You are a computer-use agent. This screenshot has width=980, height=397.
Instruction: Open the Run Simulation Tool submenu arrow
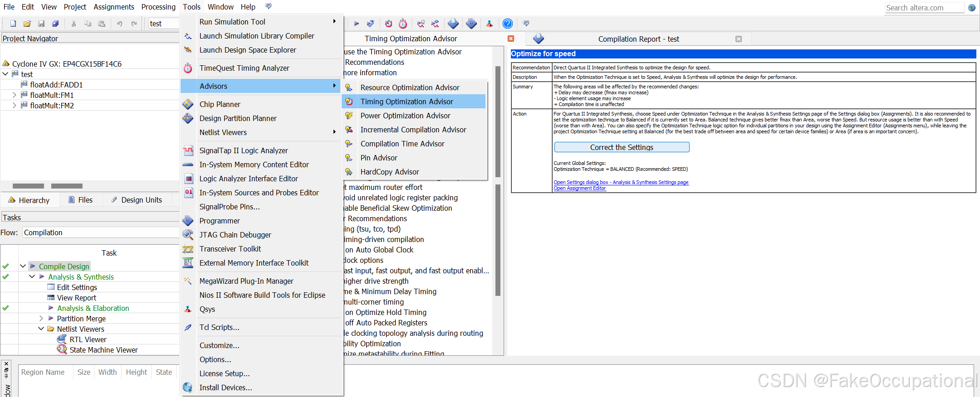click(334, 21)
